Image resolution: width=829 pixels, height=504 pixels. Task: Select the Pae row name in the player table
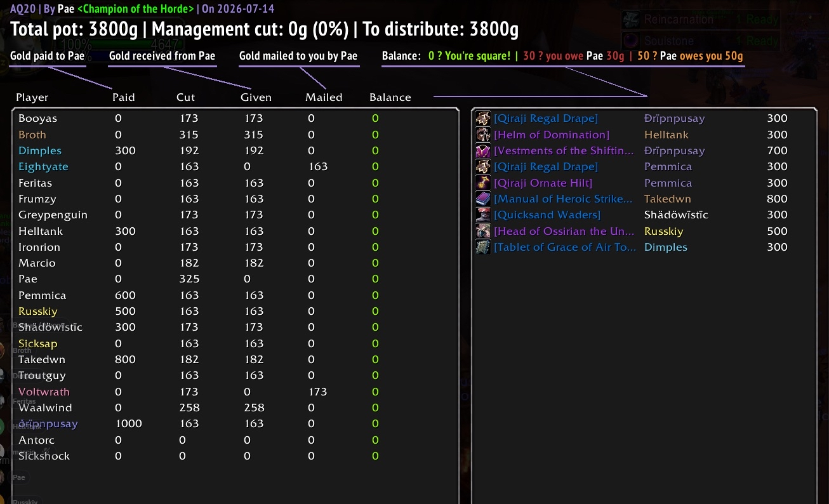(28, 279)
